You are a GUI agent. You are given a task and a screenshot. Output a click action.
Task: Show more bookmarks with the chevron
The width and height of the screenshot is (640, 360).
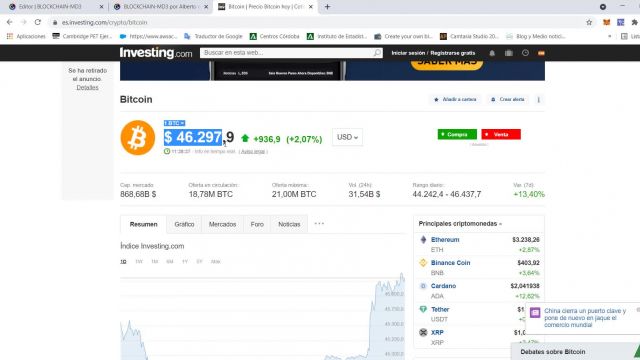(610, 36)
